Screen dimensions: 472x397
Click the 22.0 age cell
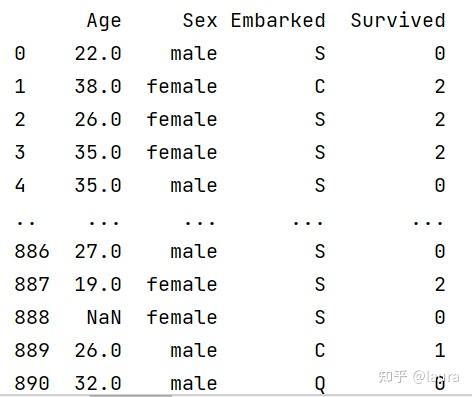tap(98, 53)
